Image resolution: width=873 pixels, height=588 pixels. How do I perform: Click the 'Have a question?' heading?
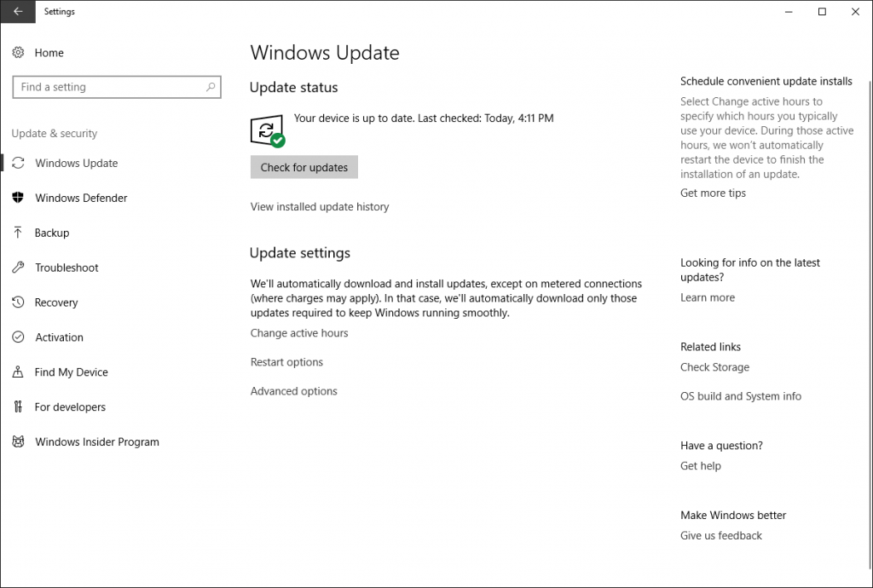[721, 445]
